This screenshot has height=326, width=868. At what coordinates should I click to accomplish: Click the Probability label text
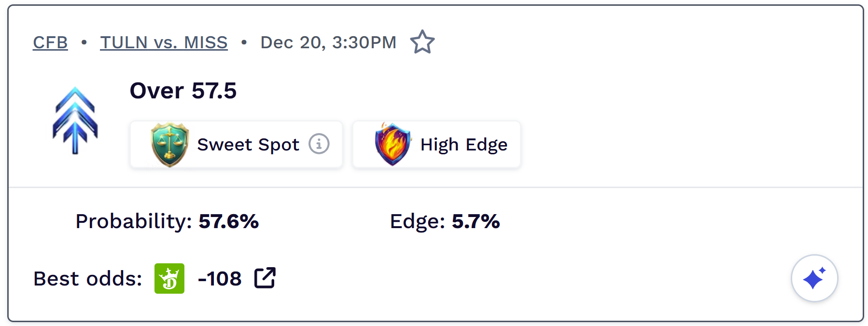tap(133, 221)
